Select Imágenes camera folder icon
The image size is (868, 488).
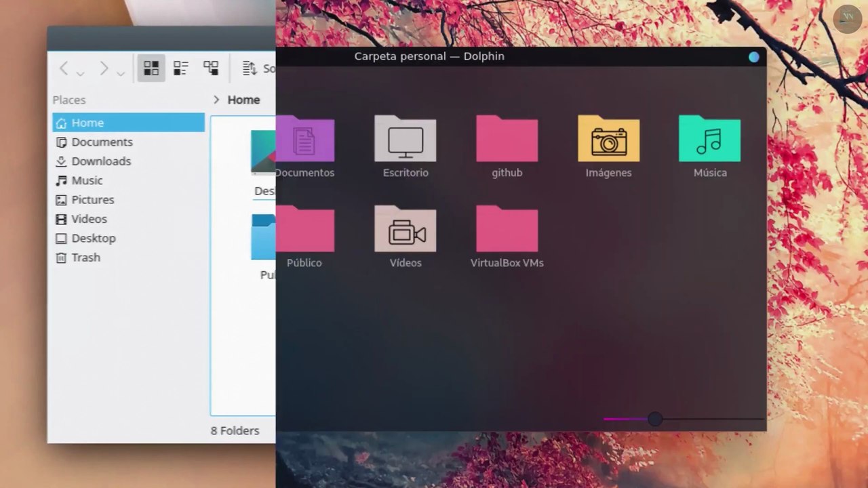pyautogui.click(x=608, y=138)
